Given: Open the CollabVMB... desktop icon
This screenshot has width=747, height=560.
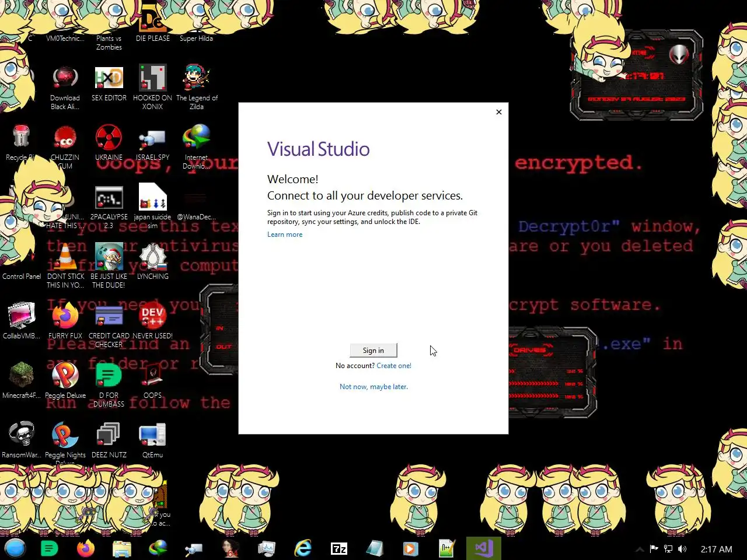Looking at the screenshot, I should click(x=22, y=321).
